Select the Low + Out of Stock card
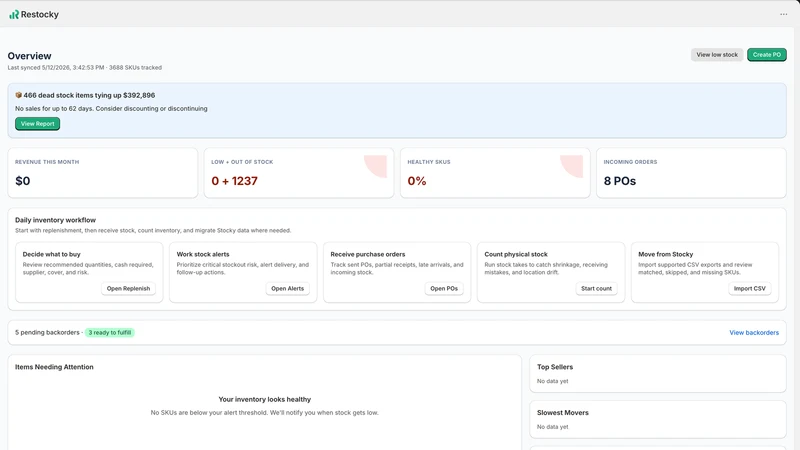Viewport: 800px width, 450px height. click(299, 173)
